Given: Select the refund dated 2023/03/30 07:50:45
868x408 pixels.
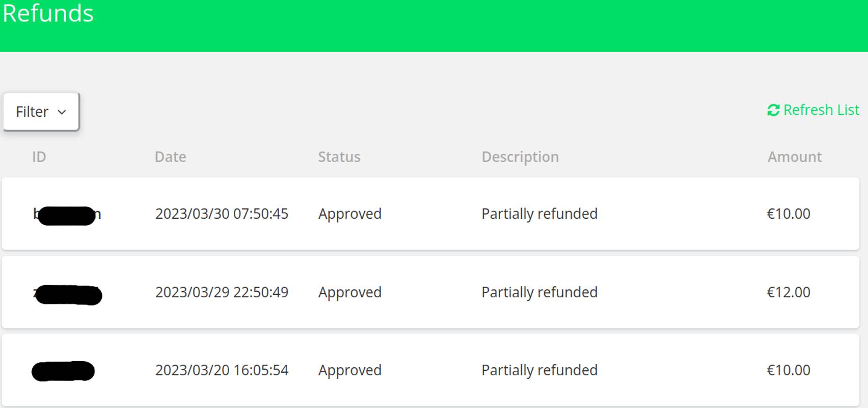Looking at the screenshot, I should click(222, 214).
